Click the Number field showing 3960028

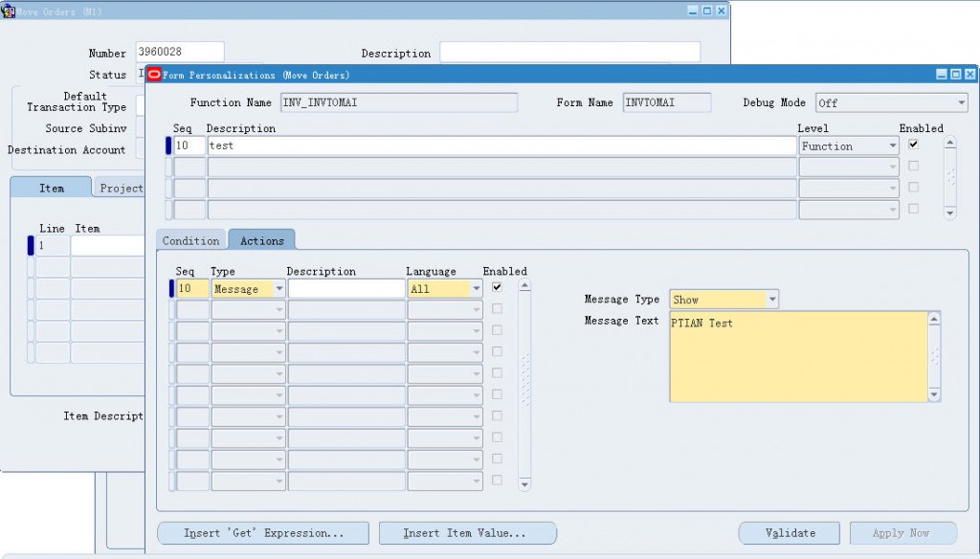[178, 52]
